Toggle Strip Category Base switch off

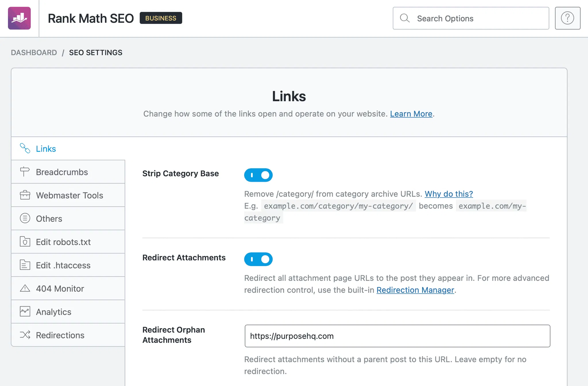[258, 175]
